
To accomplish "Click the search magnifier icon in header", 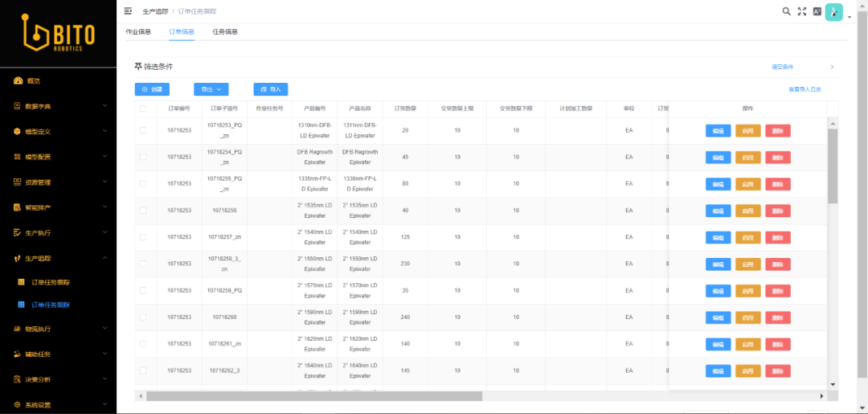I will (x=786, y=11).
